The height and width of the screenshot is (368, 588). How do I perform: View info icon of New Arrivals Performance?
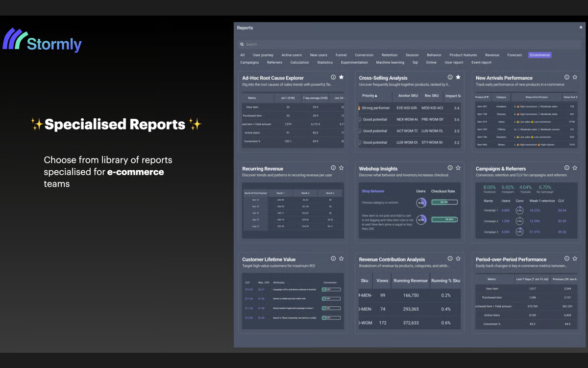pyautogui.click(x=567, y=77)
